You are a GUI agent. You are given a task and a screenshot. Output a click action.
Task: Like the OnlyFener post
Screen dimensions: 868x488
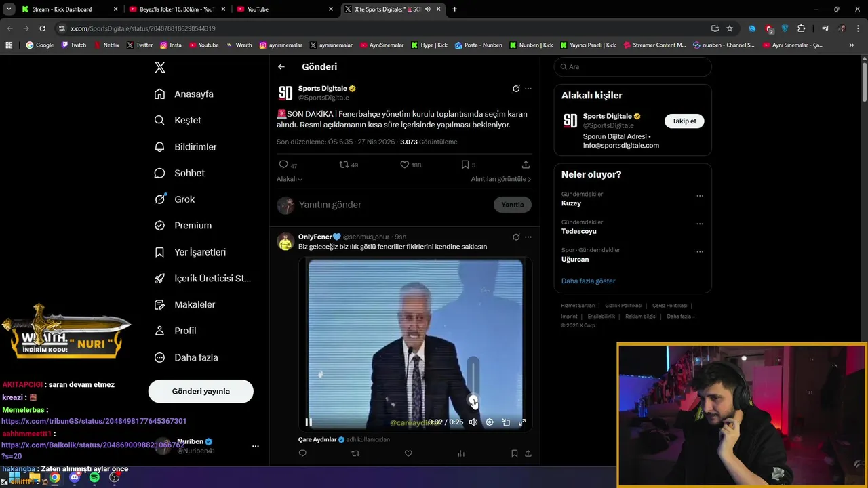click(408, 453)
